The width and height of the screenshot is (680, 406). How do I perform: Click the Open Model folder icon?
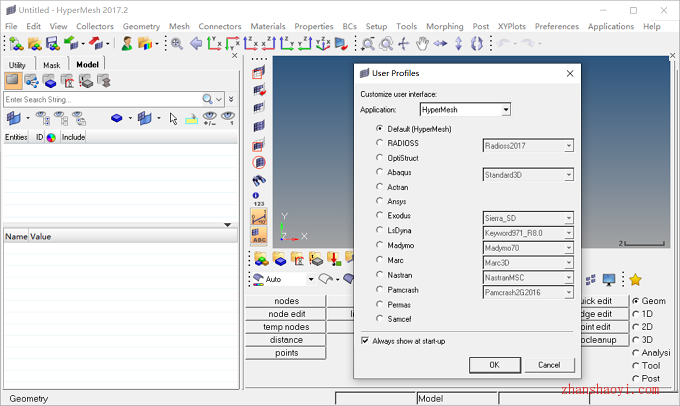tap(35, 43)
